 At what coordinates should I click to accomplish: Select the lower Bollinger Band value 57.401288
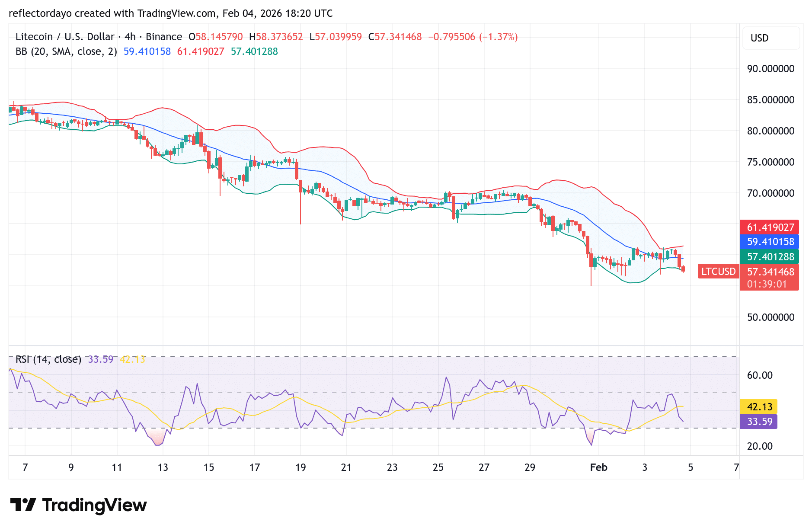click(x=770, y=256)
